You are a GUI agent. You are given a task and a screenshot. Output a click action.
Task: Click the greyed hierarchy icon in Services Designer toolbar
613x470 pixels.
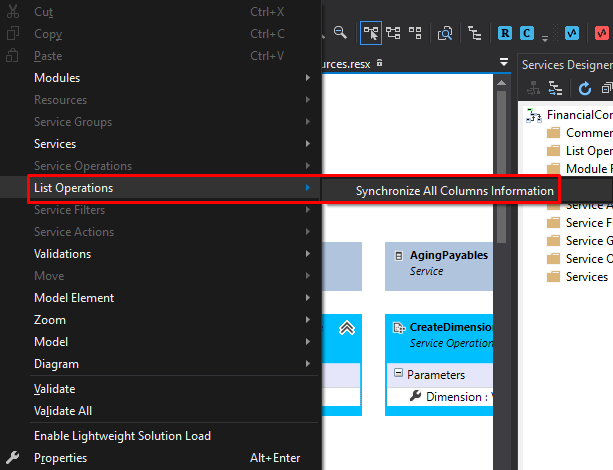click(533, 88)
